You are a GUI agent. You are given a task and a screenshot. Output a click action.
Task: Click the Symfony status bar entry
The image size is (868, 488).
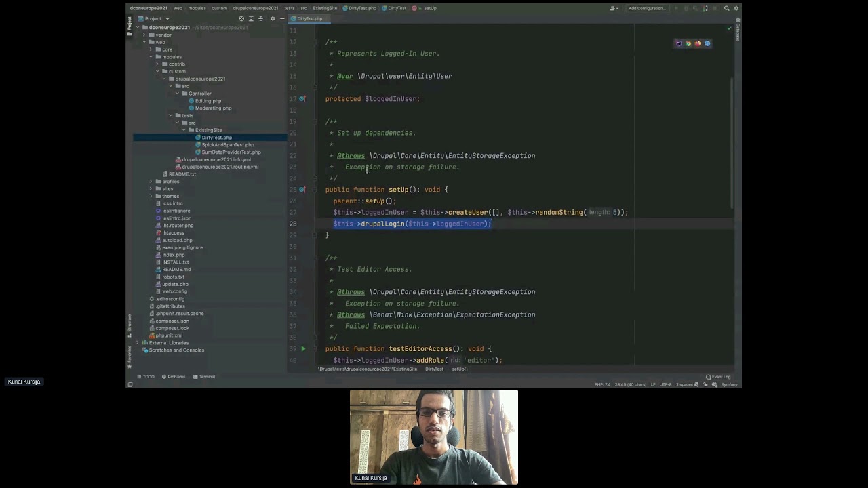pos(729,384)
